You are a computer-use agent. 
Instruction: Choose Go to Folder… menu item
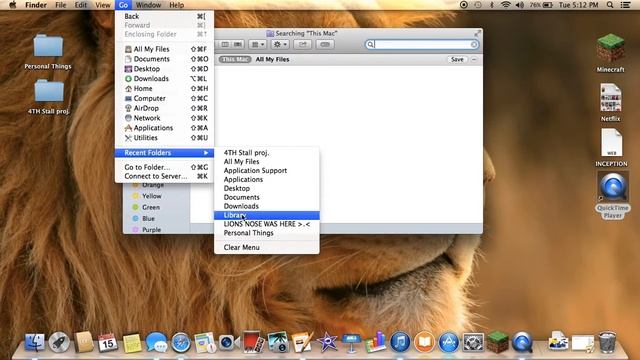coord(164,167)
